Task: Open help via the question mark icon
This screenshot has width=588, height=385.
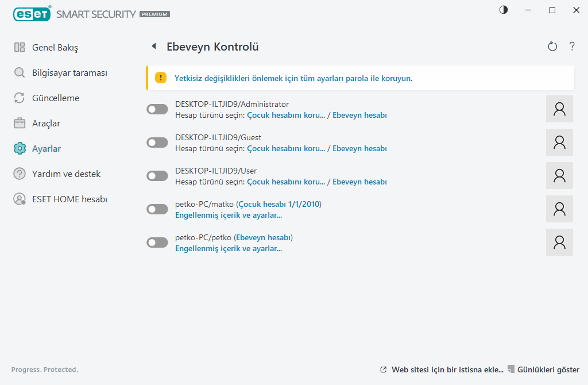Action: coord(572,47)
